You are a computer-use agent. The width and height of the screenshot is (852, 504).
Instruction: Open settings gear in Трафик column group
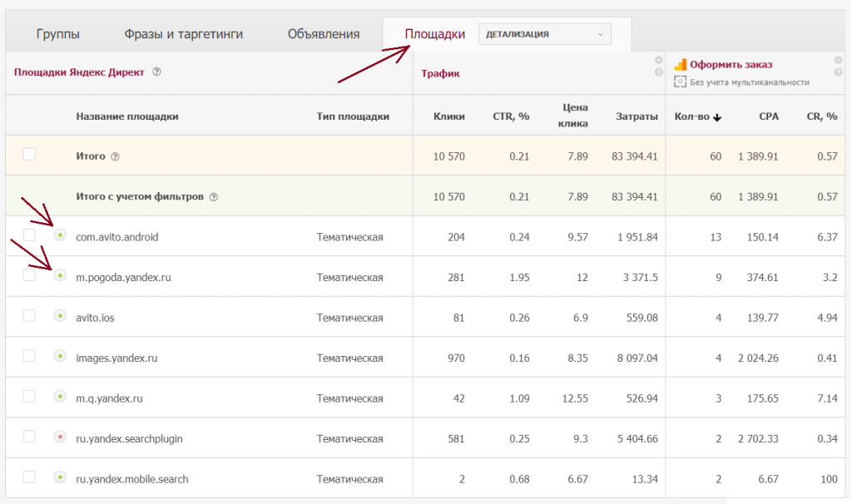click(x=658, y=60)
